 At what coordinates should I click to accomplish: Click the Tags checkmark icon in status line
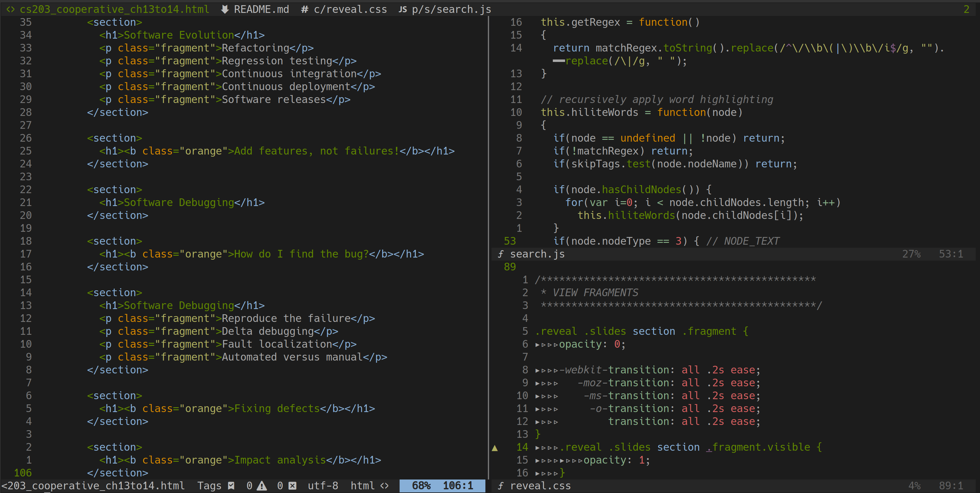pos(231,486)
